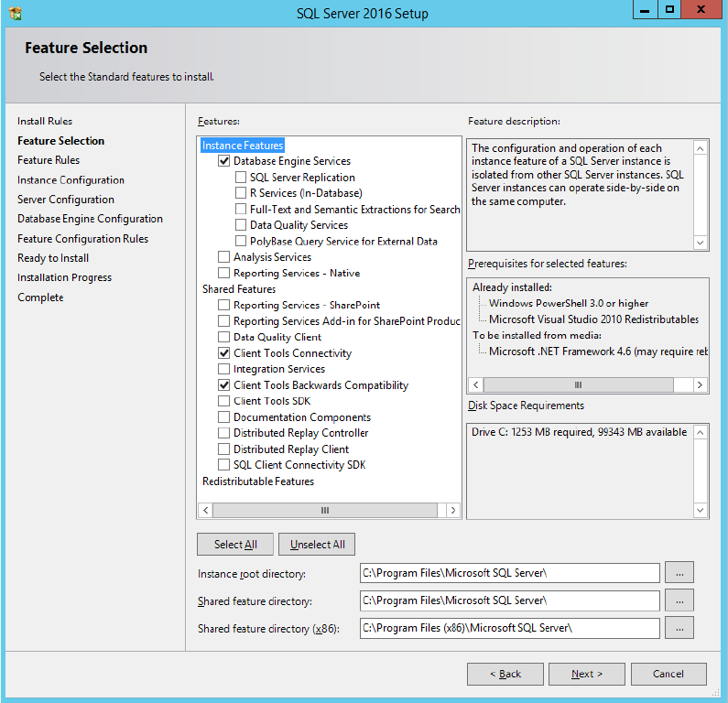
Task: Click the Complete step
Action: click(x=40, y=297)
